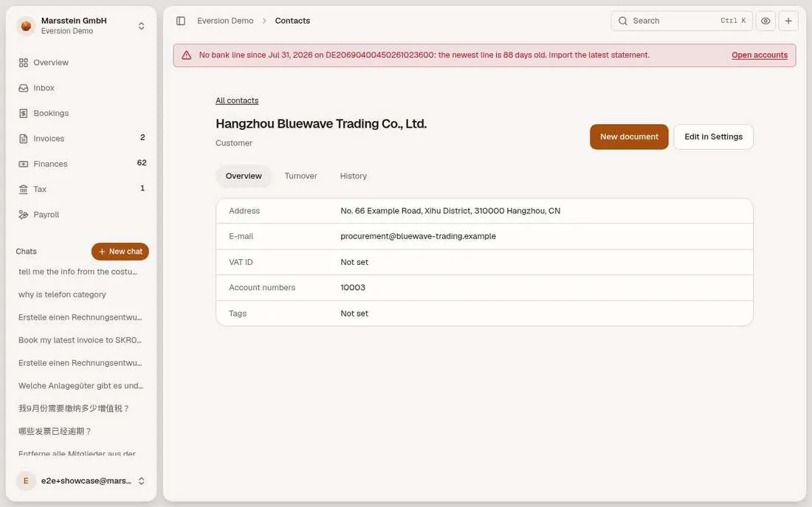The image size is (812, 507).
Task: Open chat 'why is telefon category'
Action: click(x=62, y=294)
